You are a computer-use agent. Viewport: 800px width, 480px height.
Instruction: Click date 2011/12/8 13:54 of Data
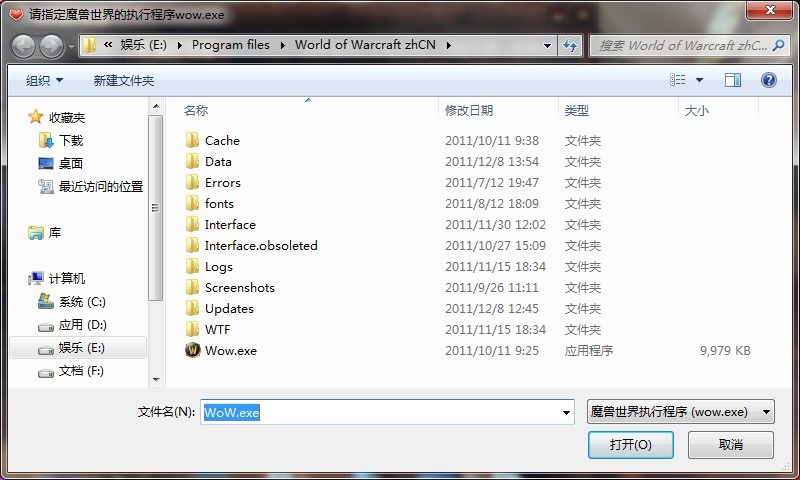click(492, 162)
